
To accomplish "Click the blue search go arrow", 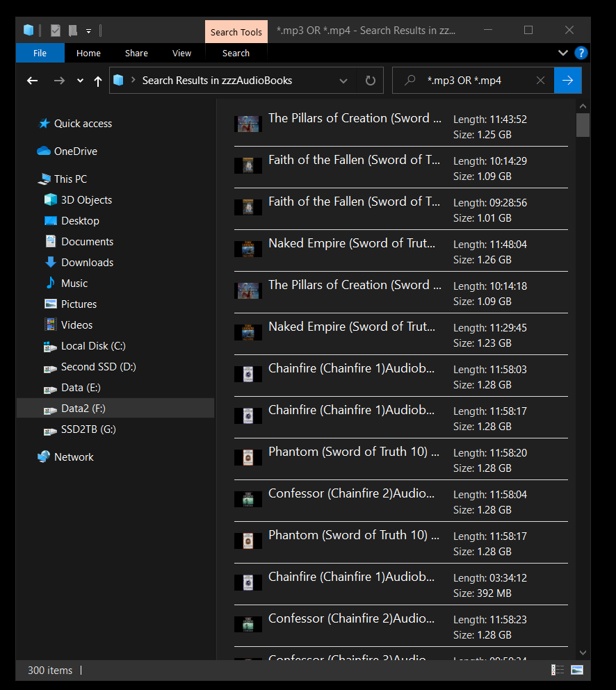I will (x=567, y=81).
